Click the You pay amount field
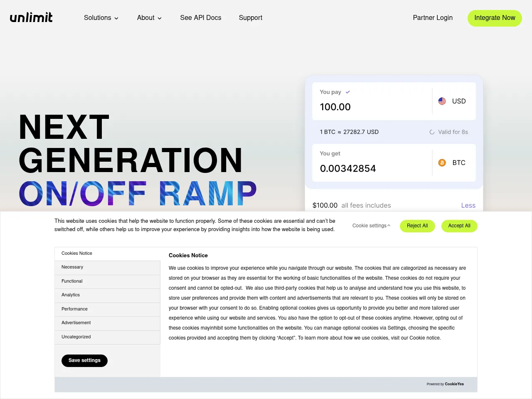The height and width of the screenshot is (399, 532). tap(335, 107)
